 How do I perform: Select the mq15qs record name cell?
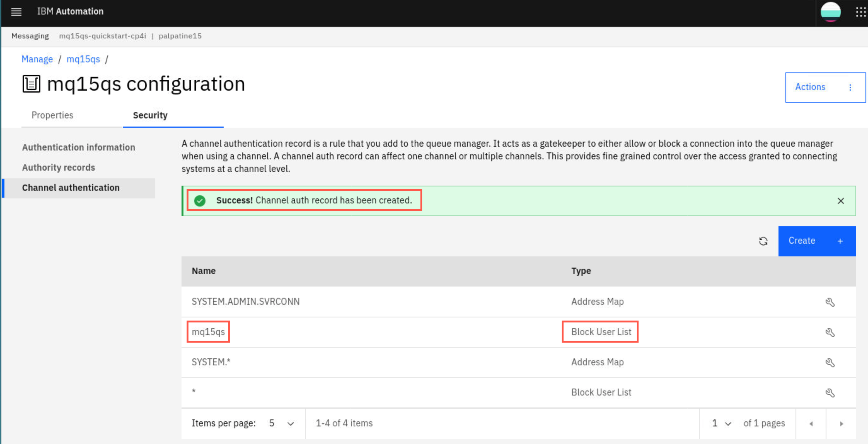click(208, 332)
